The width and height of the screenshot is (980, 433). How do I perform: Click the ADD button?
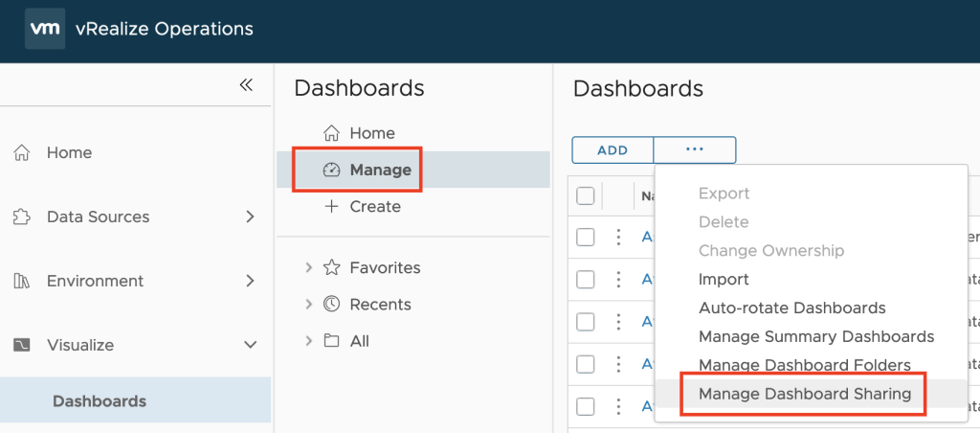click(612, 150)
